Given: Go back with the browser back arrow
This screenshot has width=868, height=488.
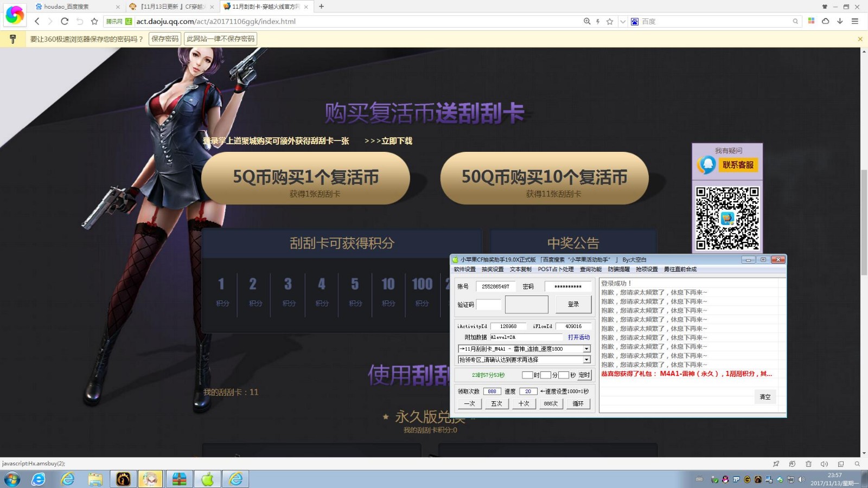Looking at the screenshot, I should pyautogui.click(x=37, y=21).
